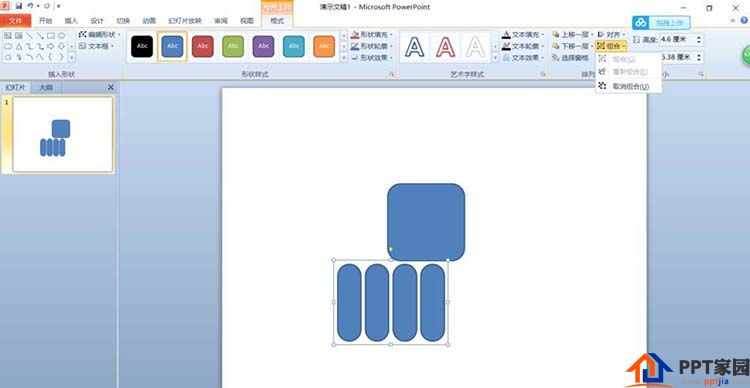Open the 对齐 (Align) dropdown
This screenshot has height=388, width=750.
click(x=611, y=34)
